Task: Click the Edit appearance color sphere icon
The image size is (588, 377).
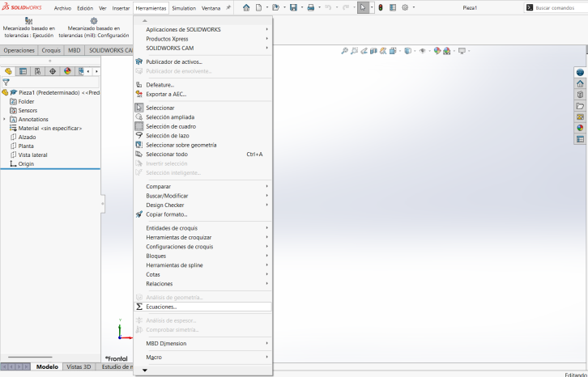Action: pyautogui.click(x=437, y=51)
